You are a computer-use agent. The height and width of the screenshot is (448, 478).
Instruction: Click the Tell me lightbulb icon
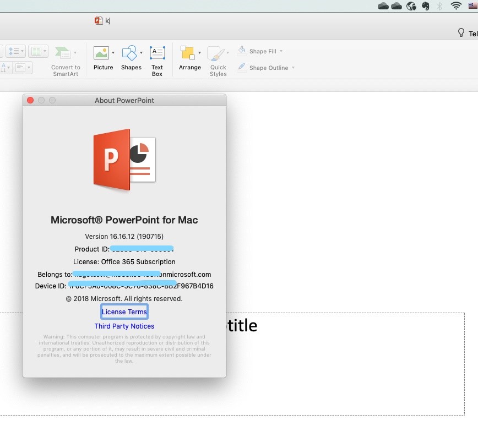pos(461,32)
